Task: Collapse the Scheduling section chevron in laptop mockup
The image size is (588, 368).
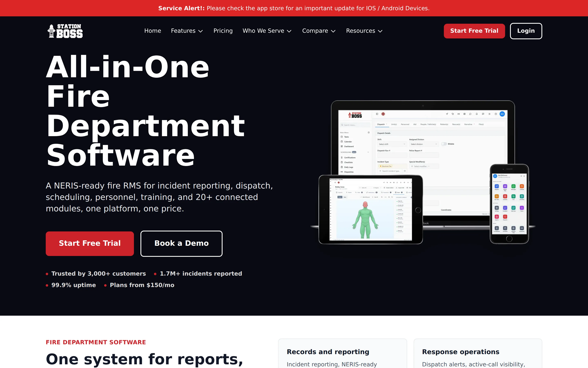Action: pos(368,152)
